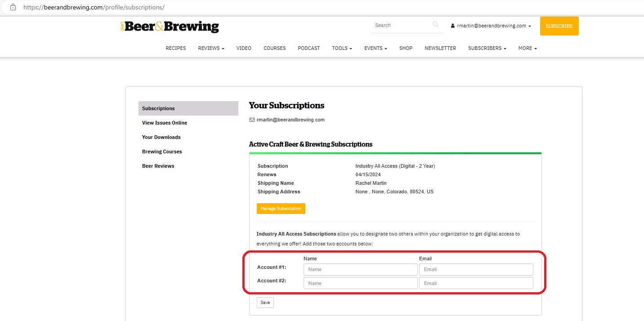The image size is (644, 321).
Task: Expand the Tools navigation dropdown
Action: point(342,48)
